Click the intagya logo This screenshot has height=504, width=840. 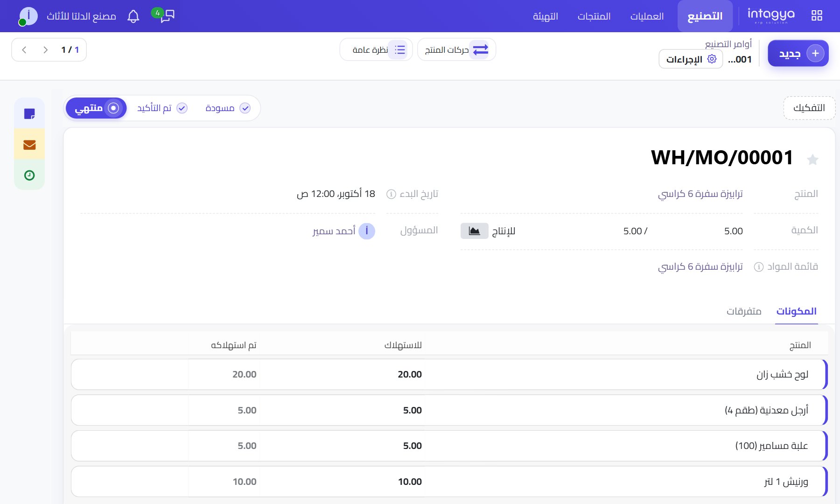(771, 15)
